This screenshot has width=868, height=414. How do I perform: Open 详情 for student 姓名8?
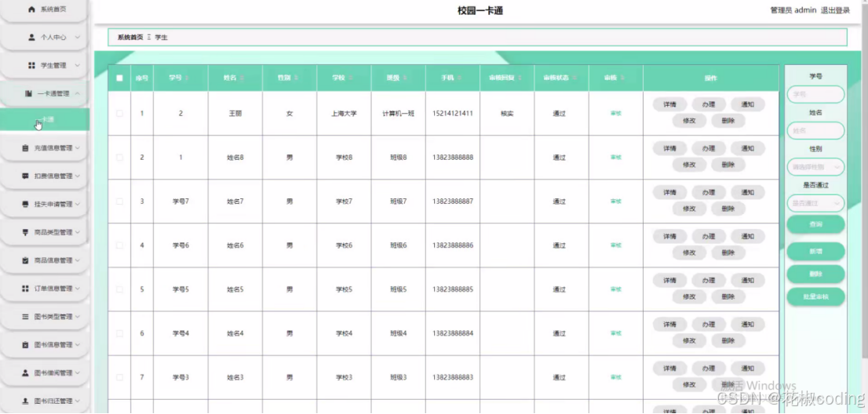click(669, 148)
